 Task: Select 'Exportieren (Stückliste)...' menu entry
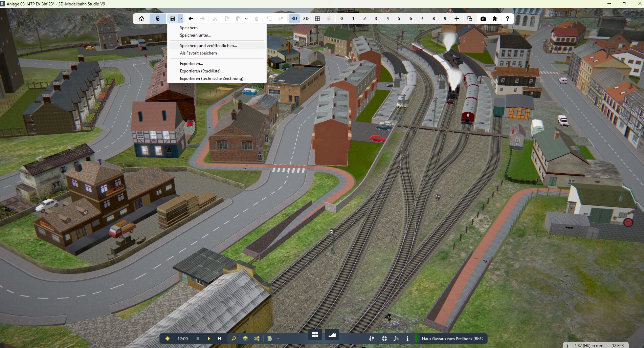pos(202,71)
